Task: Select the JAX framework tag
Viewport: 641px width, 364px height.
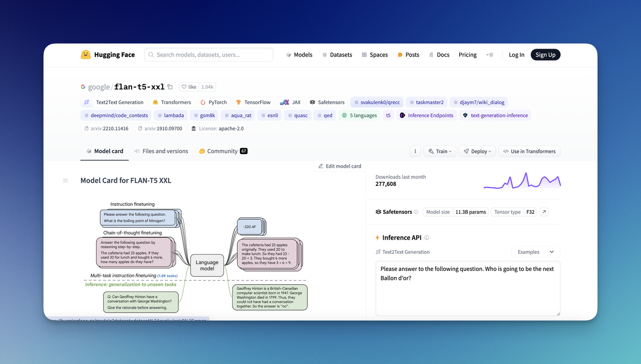Action: (290, 102)
